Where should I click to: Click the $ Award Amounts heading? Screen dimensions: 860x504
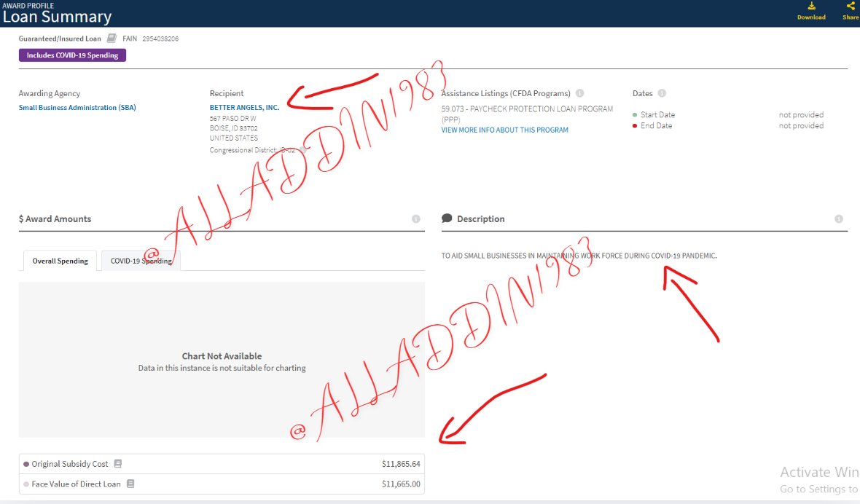(55, 218)
